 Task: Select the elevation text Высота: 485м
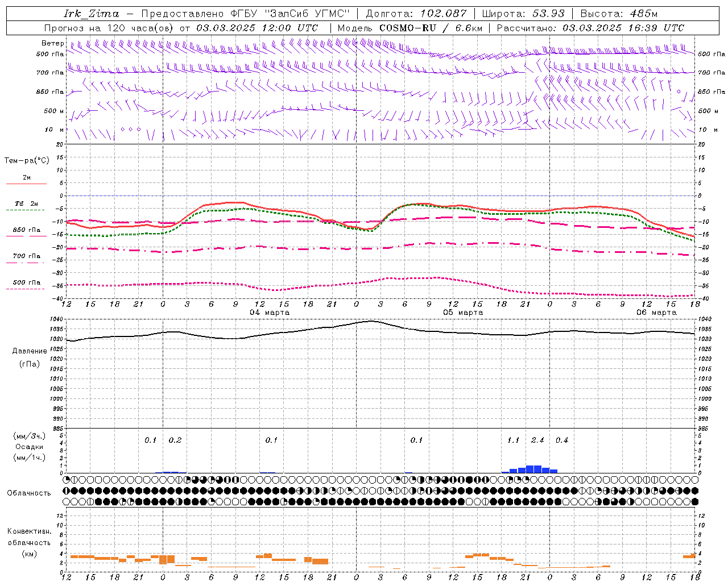pos(619,14)
